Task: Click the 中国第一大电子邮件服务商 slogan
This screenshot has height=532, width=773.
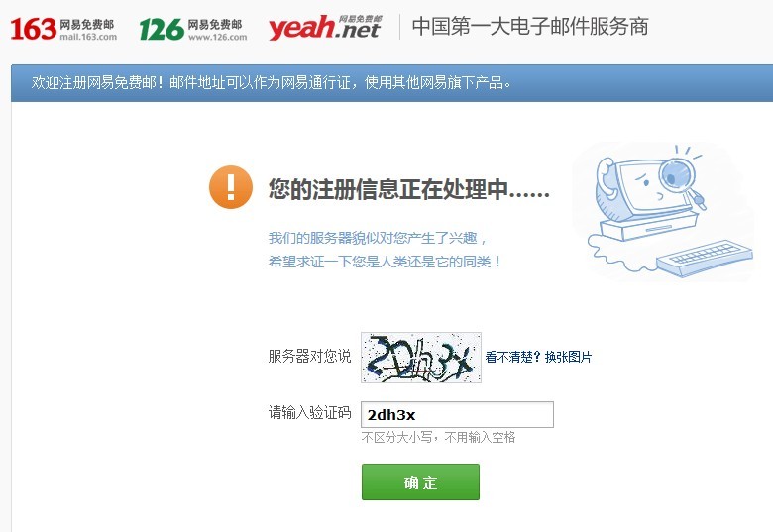Action: point(530,27)
